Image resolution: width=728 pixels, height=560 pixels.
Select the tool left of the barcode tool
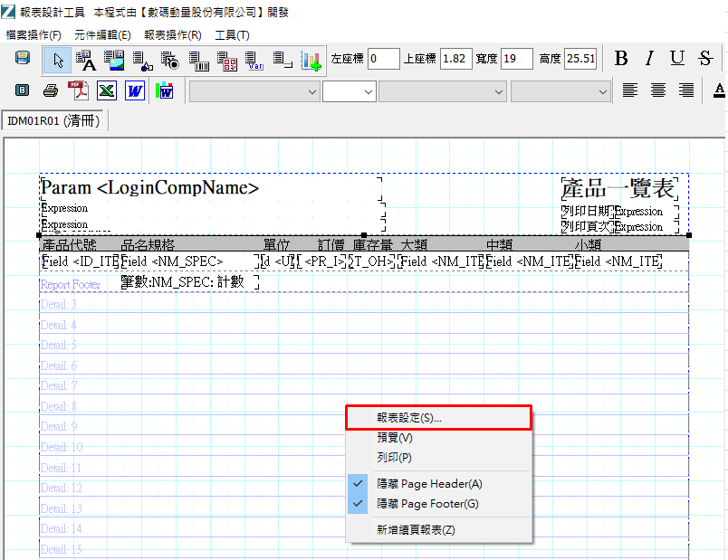170,61
